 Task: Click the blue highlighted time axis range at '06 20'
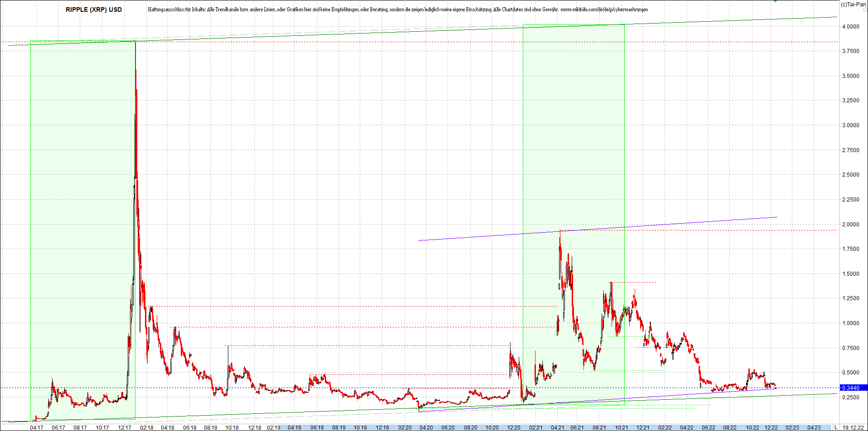coord(448,428)
